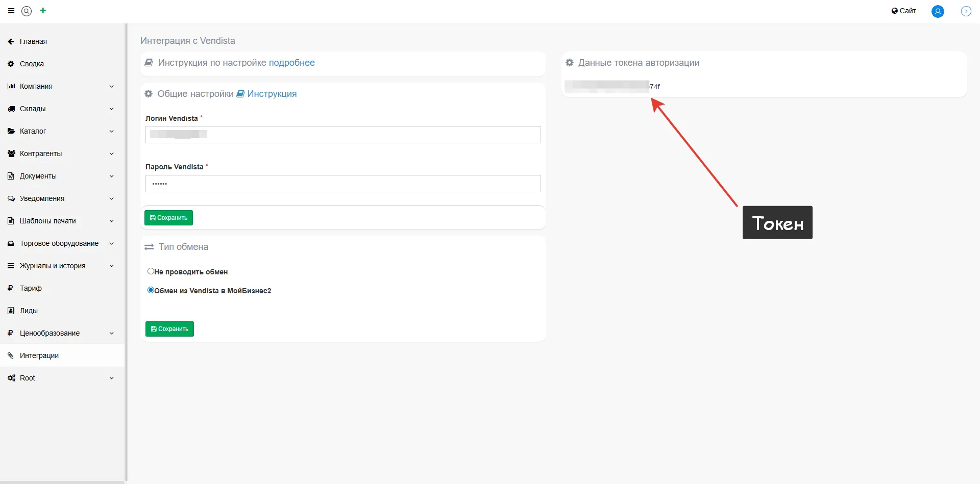Screen dimensions: 980x484
Task: Click the Тариф ruble icon in sidebar
Action: (11, 288)
